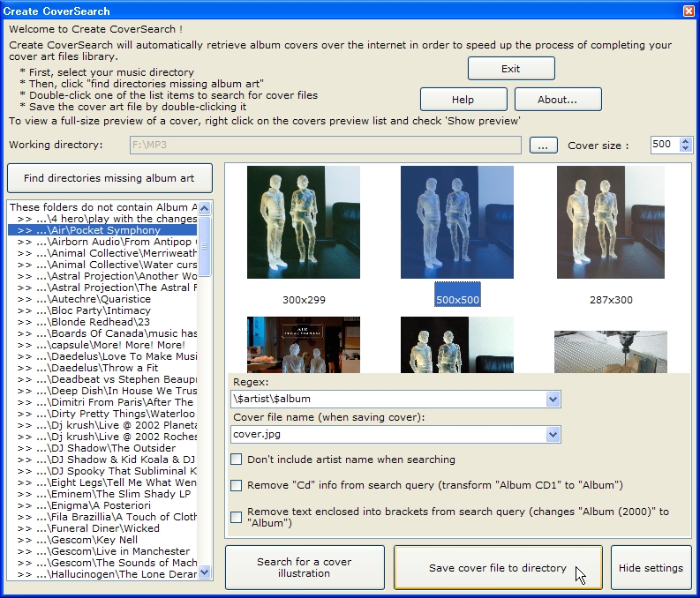Click the 287x300 size label
The image size is (700, 598).
coord(611,300)
